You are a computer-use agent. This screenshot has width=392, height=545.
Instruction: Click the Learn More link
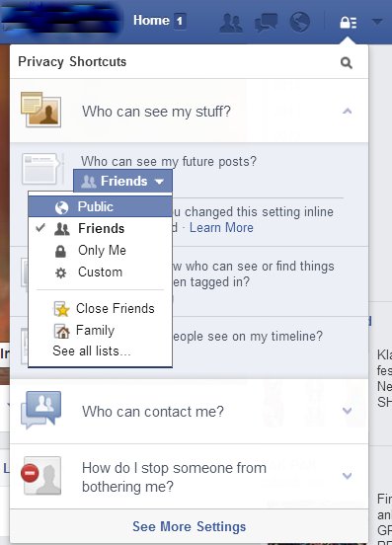pos(221,228)
